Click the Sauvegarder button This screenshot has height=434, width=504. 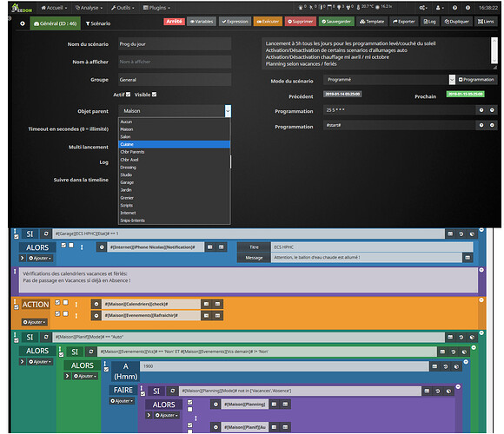[336, 22]
